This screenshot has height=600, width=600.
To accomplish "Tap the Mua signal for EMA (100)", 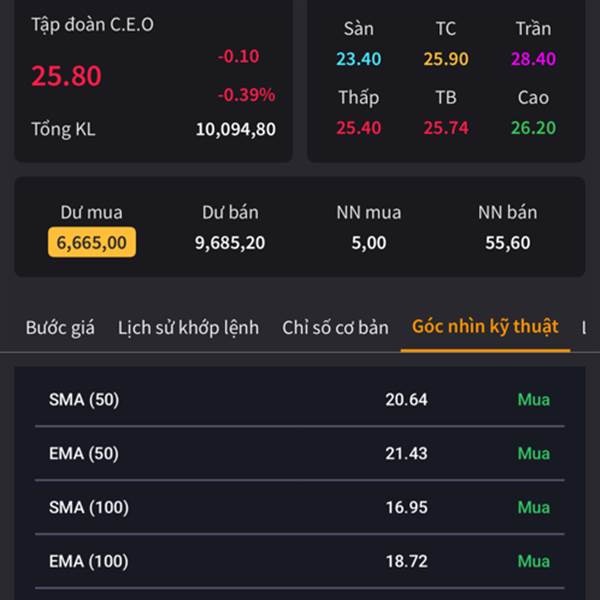I will tap(533, 561).
